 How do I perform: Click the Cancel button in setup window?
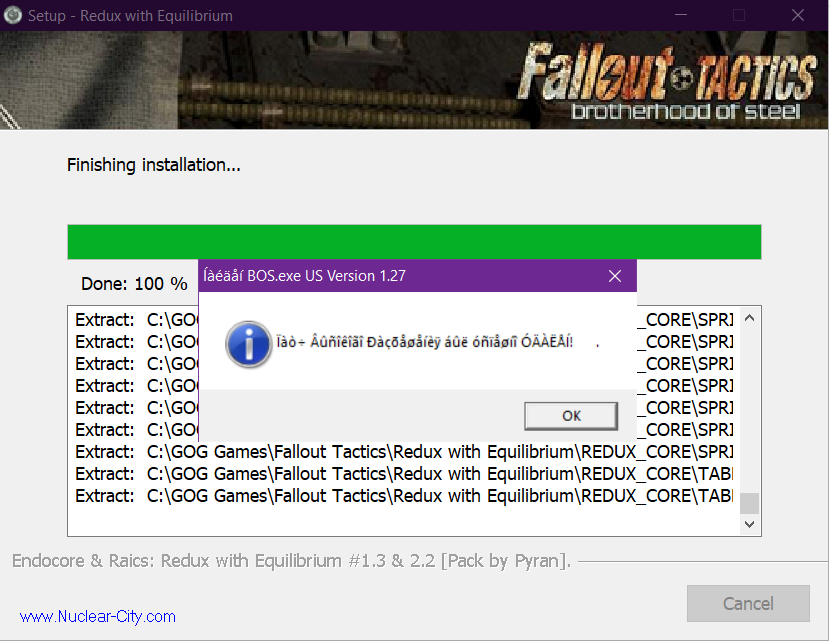click(748, 603)
